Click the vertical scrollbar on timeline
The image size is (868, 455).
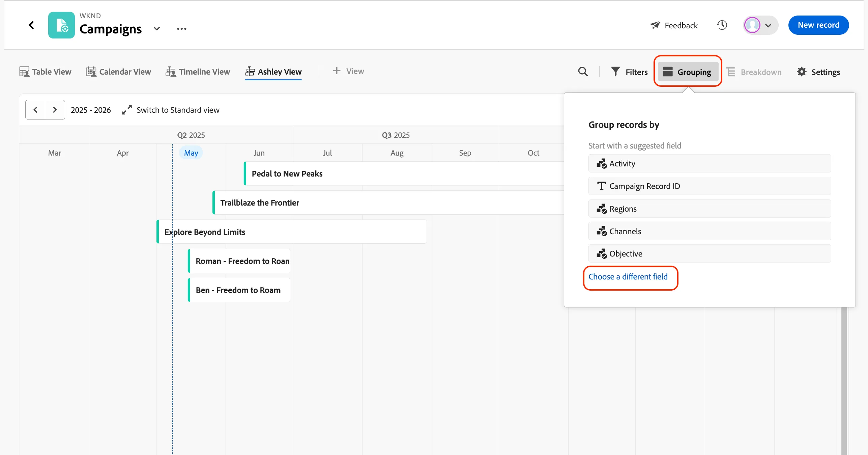844,381
